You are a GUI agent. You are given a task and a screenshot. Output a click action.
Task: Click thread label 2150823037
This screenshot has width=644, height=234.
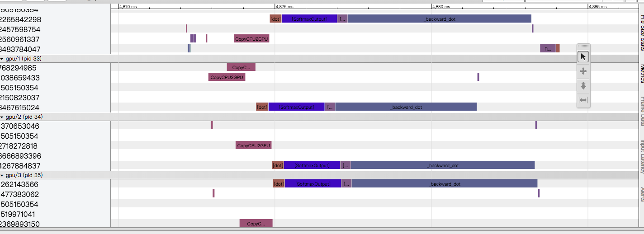tap(20, 98)
